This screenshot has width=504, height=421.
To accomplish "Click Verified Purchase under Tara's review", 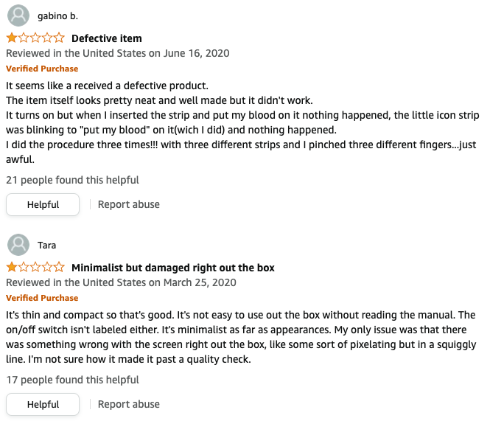I will click(42, 298).
